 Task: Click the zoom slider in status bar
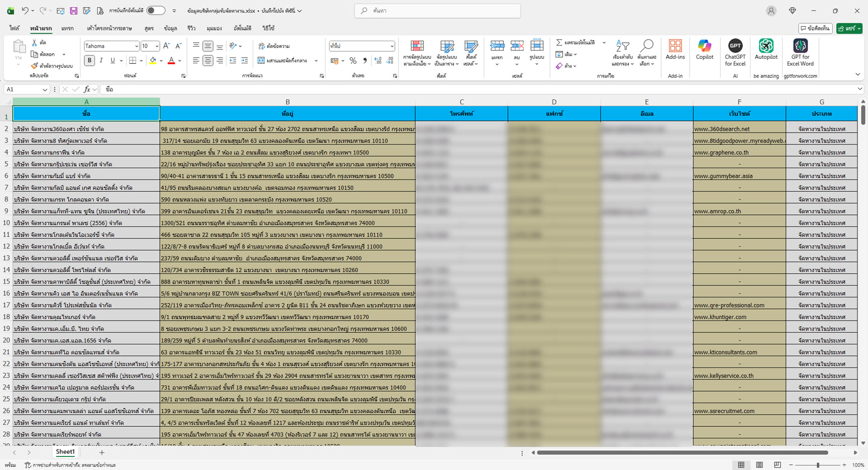coord(818,465)
